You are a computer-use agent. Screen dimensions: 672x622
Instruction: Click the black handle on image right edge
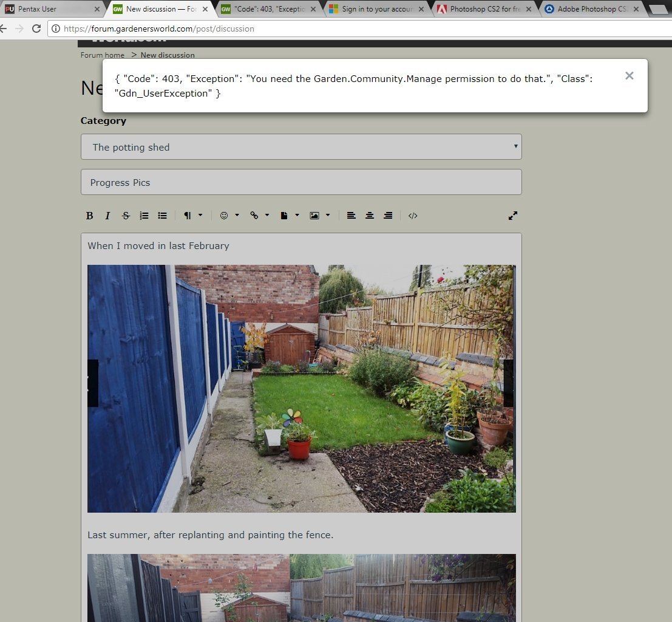[x=509, y=383]
